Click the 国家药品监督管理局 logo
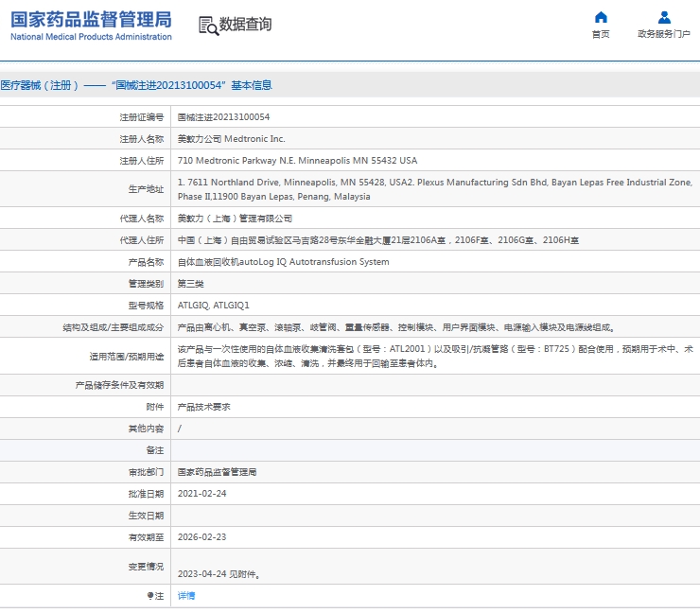The height and width of the screenshot is (613, 700). [x=91, y=26]
